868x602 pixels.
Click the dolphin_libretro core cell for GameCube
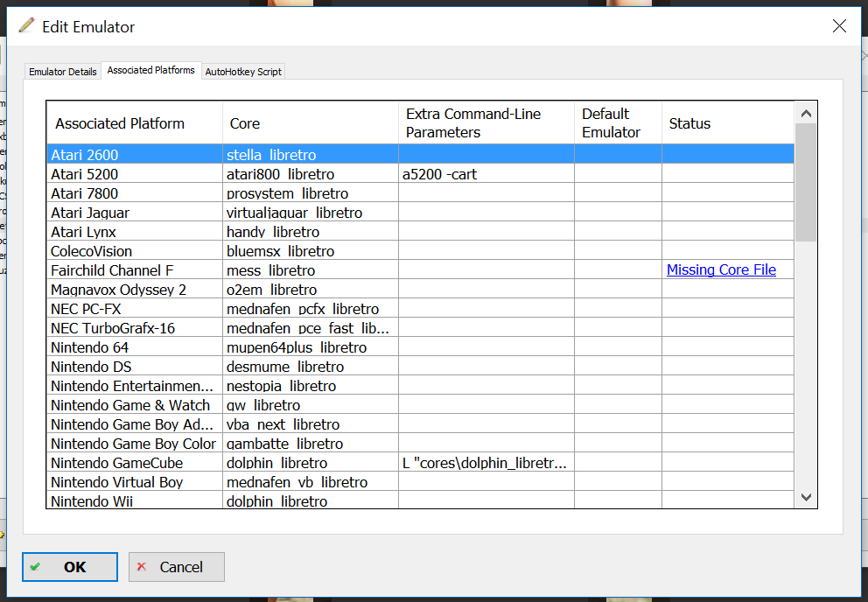(x=311, y=462)
